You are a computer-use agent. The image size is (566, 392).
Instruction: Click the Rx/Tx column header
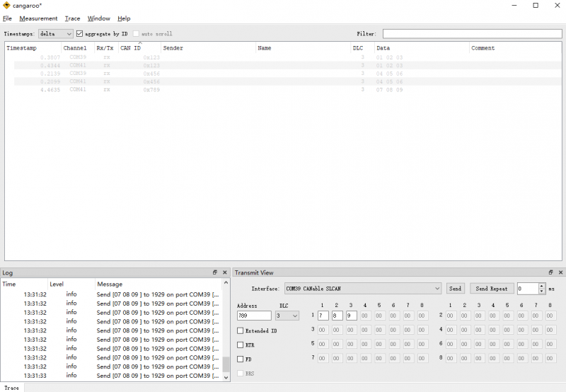pos(107,48)
